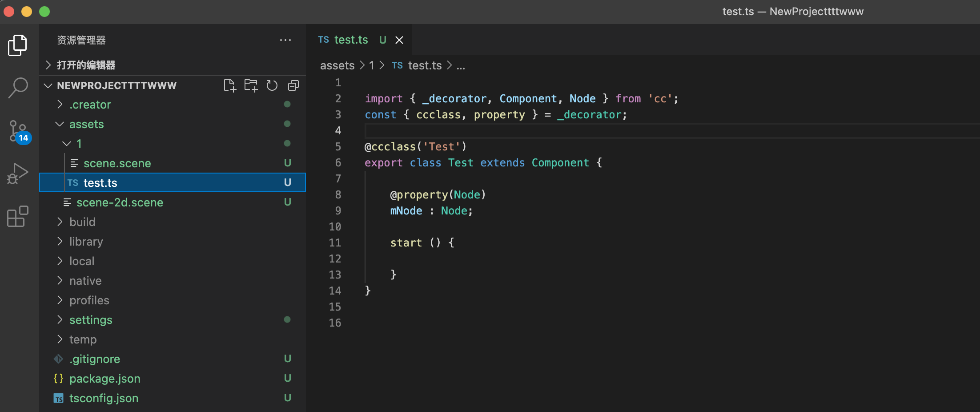The width and height of the screenshot is (980, 412).
Task: Open scene.scene file from explorer
Action: 117,163
